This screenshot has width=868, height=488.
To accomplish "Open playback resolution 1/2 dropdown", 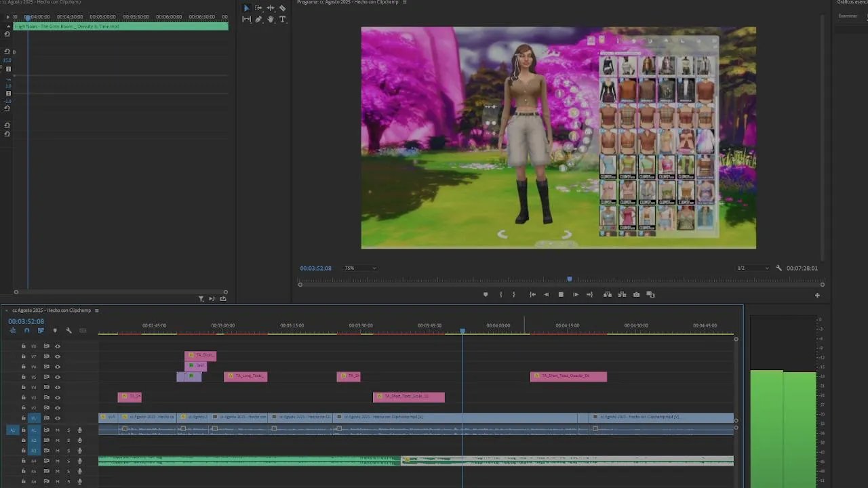I will [753, 268].
